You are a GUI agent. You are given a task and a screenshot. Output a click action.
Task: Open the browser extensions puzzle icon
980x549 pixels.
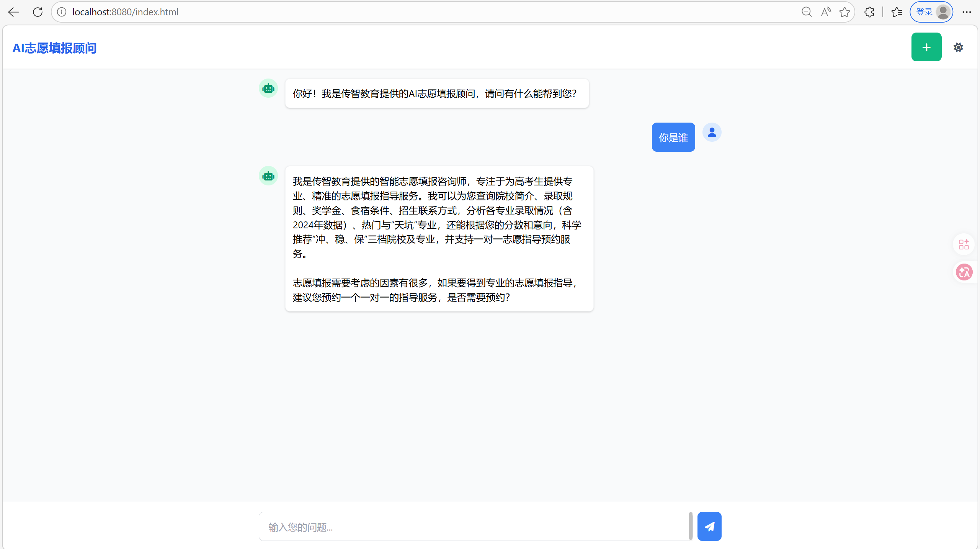869,12
